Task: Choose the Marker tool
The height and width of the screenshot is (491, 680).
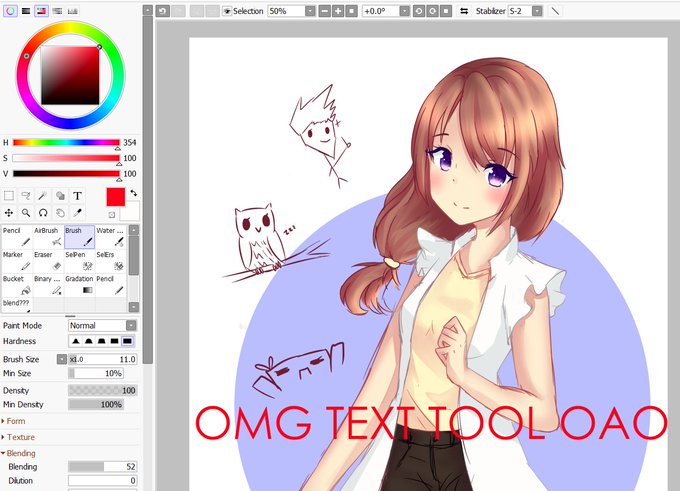Action: [x=17, y=261]
